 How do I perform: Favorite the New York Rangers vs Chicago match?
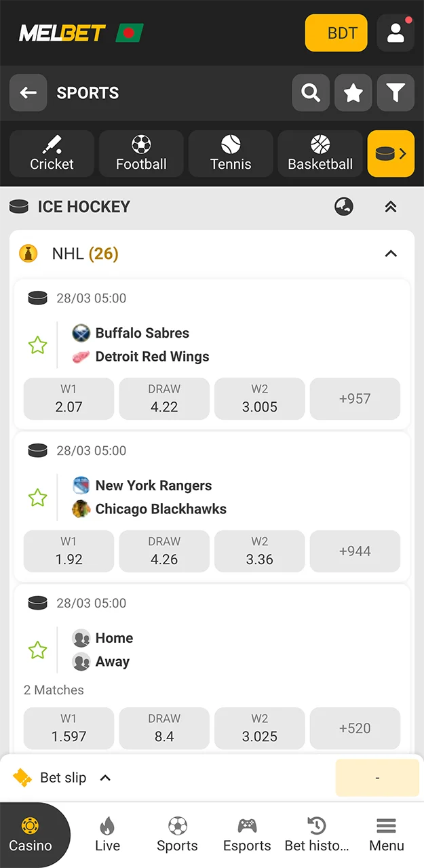[37, 497]
